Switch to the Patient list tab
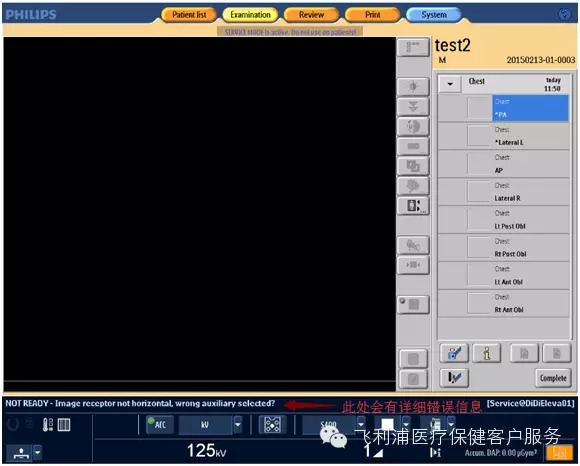This screenshot has height=466, width=580. pos(189,15)
